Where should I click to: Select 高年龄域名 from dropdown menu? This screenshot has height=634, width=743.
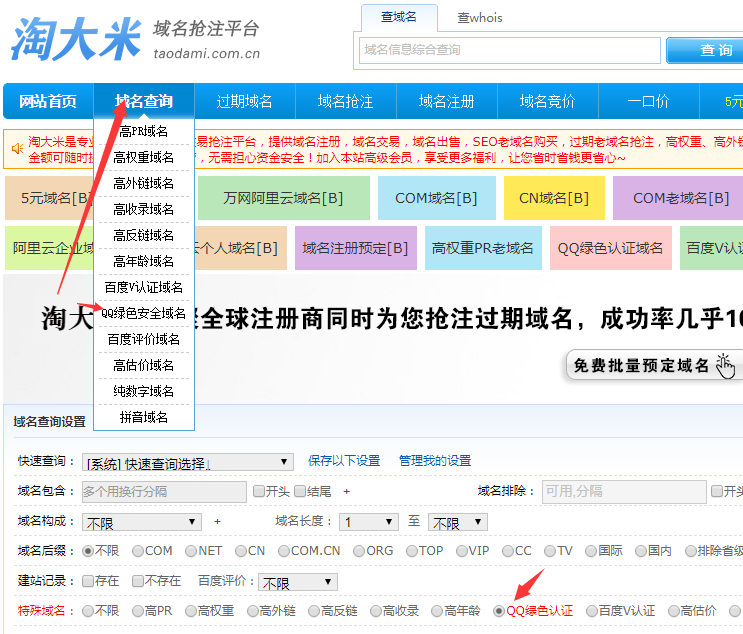point(144,262)
